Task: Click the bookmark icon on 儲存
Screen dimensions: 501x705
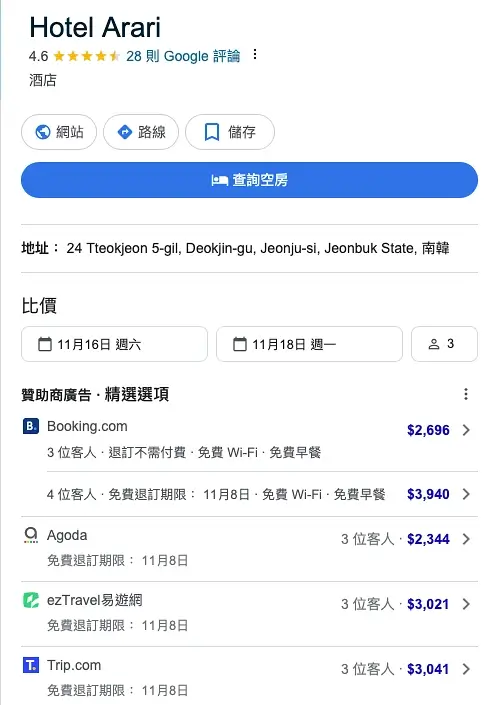Action: [x=212, y=132]
